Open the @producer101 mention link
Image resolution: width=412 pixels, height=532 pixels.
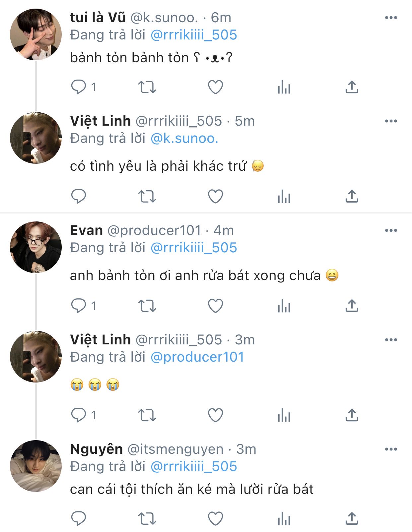197,357
